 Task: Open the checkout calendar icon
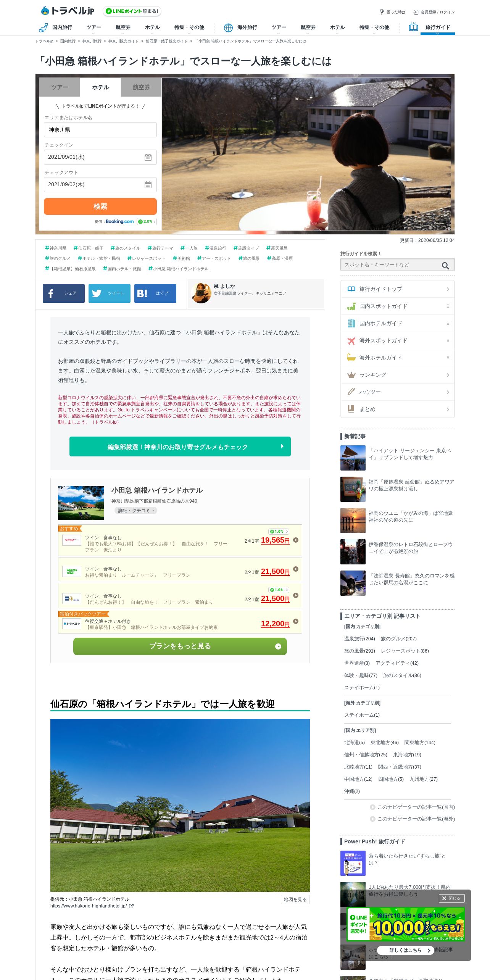pyautogui.click(x=148, y=185)
